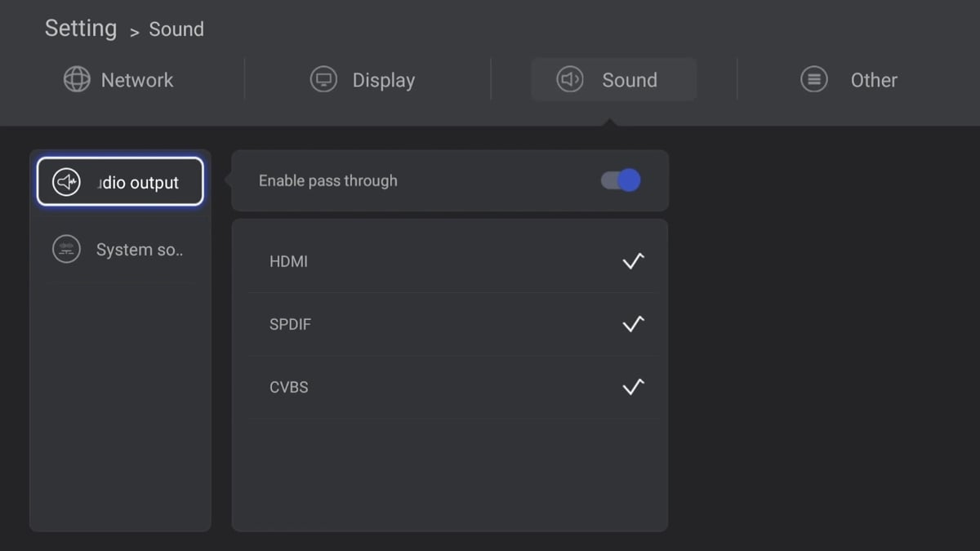Click the hamburger circle icon beside Other

point(813,79)
